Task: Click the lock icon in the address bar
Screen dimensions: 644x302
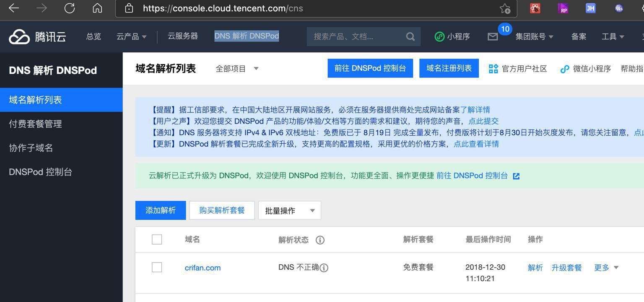Action: 129,8
